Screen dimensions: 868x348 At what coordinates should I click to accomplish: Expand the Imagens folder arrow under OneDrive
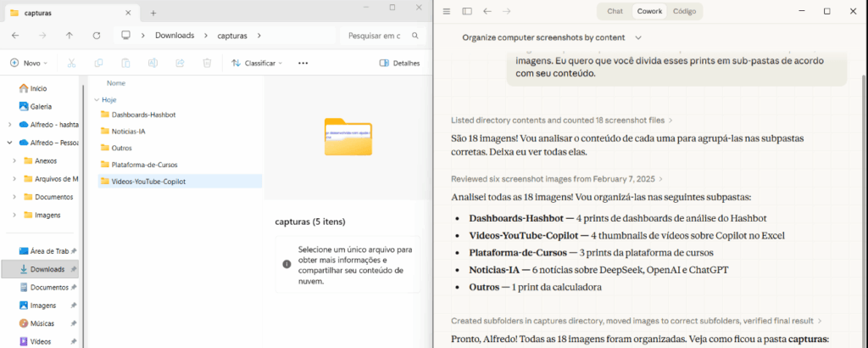(x=14, y=215)
